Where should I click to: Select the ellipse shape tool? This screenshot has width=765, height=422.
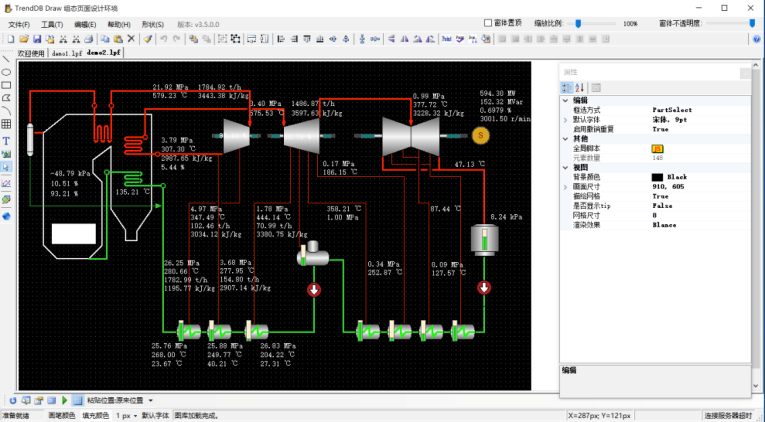coord(6,72)
